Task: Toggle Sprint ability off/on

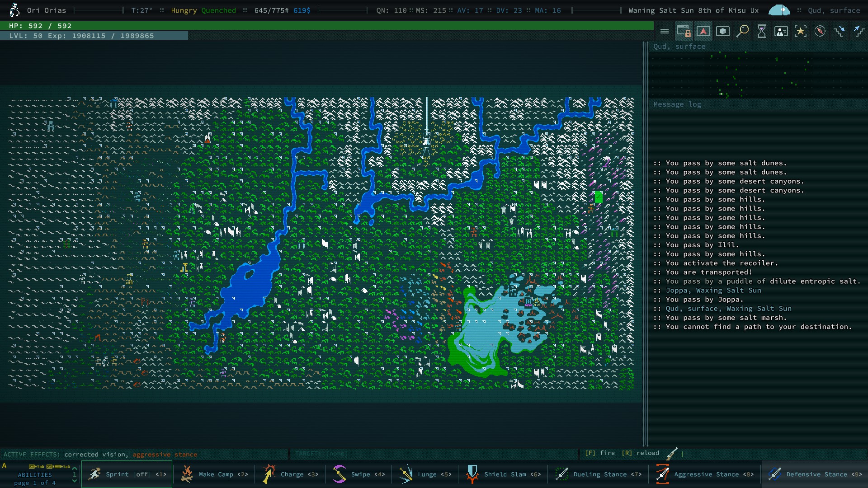Action: pyautogui.click(x=127, y=474)
